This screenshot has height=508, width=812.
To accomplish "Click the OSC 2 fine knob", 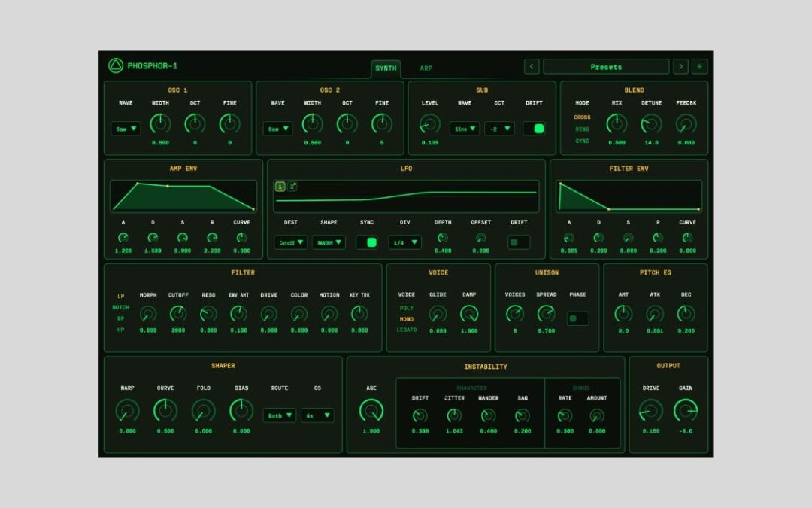I will click(x=382, y=124).
